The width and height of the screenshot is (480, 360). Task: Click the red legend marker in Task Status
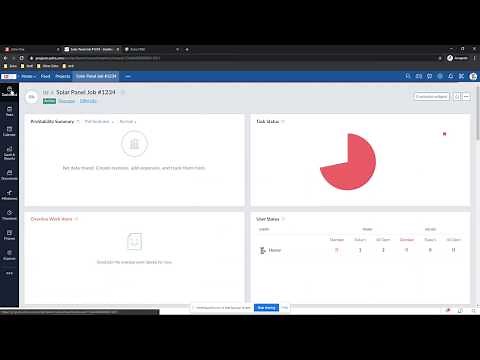(x=444, y=134)
